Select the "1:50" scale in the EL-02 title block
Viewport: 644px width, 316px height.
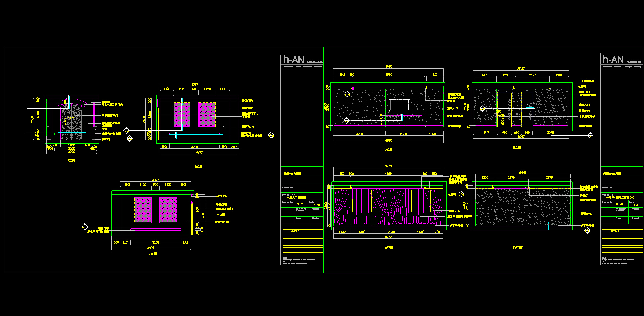point(636,205)
